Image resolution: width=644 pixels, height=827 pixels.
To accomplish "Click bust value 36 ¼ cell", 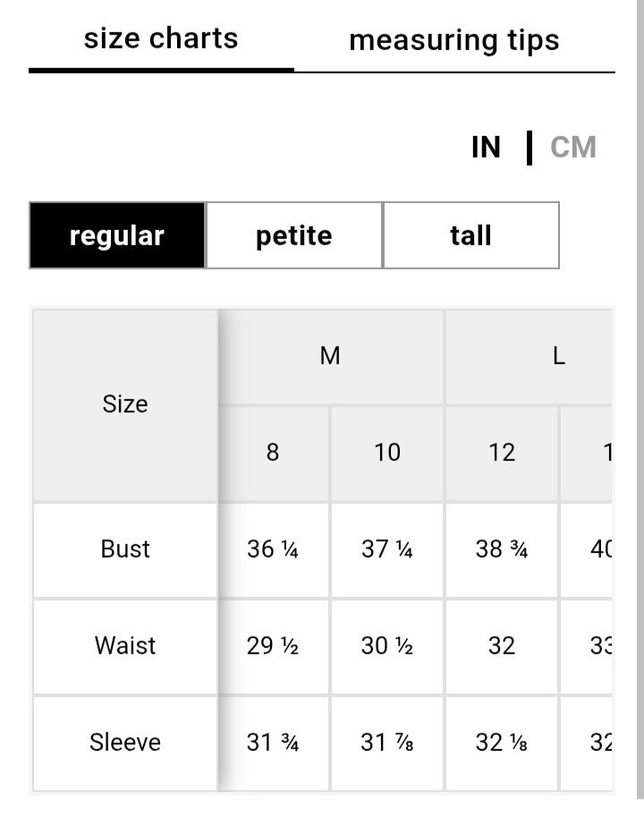I will [273, 550].
